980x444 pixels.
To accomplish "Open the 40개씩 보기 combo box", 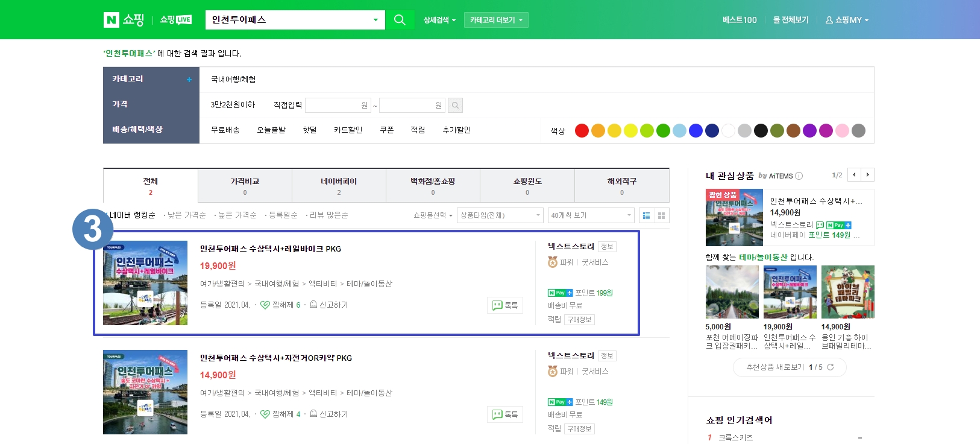I will tap(591, 215).
